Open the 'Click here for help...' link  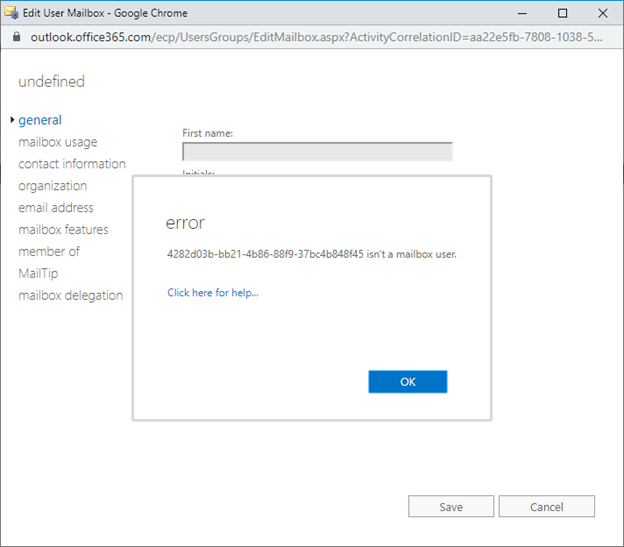point(213,293)
